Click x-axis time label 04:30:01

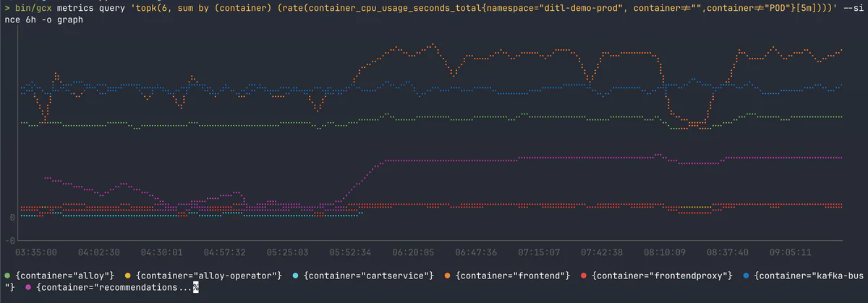(162, 252)
